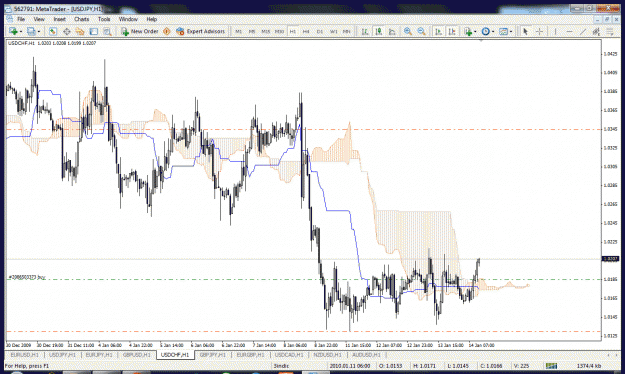This screenshot has width=625, height=374.
Task: Open the Tools menu
Action: click(x=104, y=19)
